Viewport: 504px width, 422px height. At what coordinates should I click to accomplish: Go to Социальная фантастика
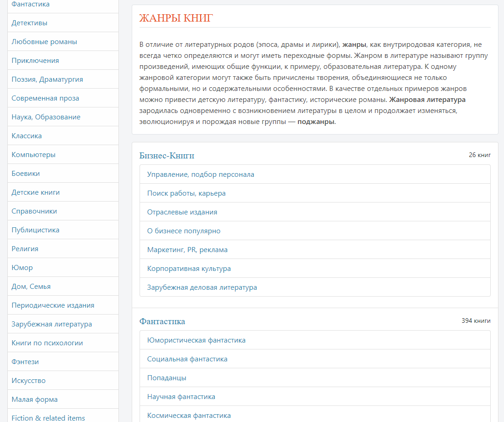[187, 359]
